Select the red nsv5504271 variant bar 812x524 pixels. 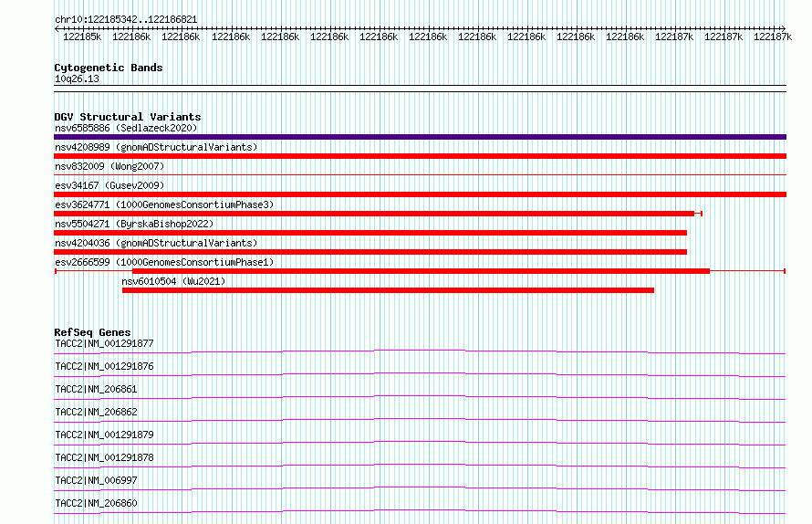pos(370,233)
